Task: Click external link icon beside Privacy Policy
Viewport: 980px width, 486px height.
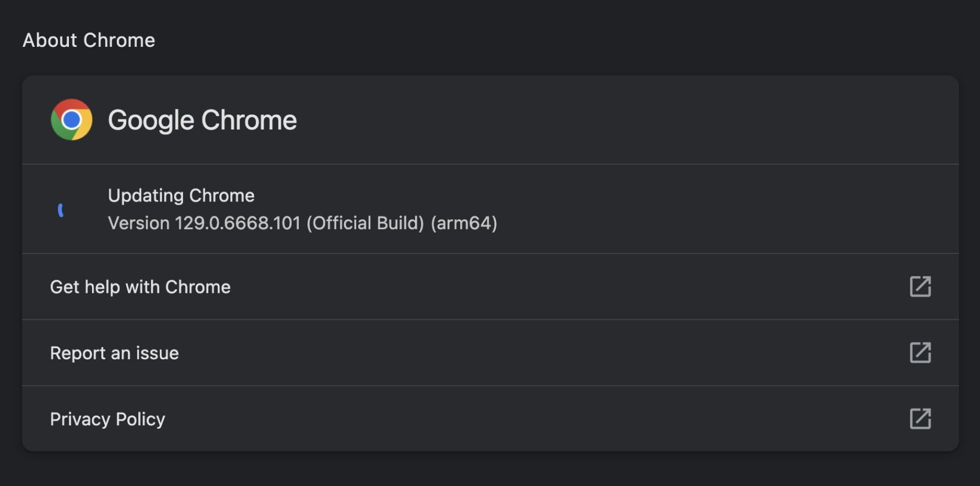Action: point(920,418)
